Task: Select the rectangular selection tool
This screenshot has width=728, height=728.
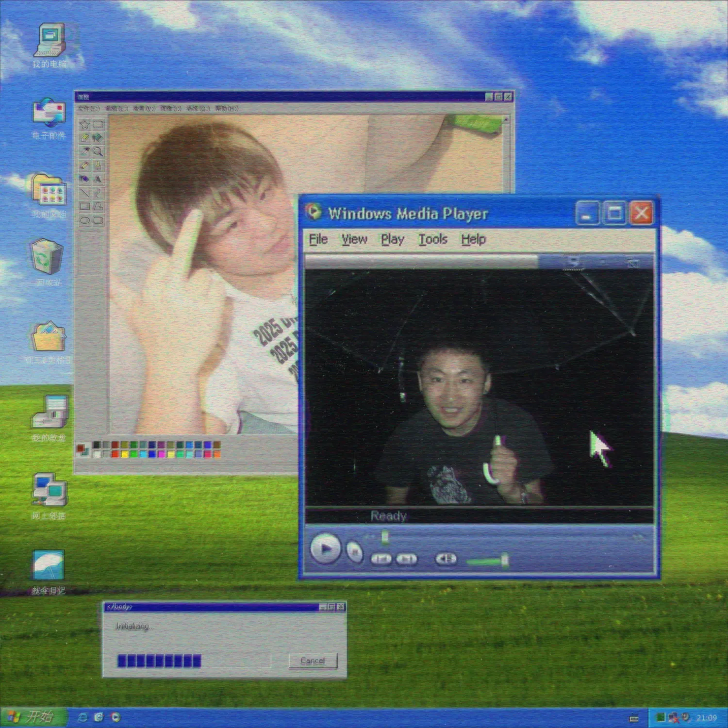Action: click(98, 125)
